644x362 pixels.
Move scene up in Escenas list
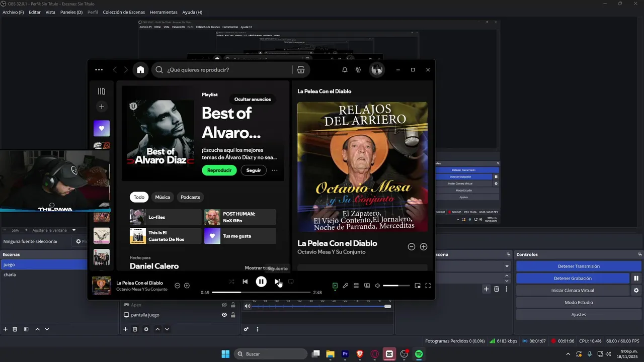click(37, 329)
